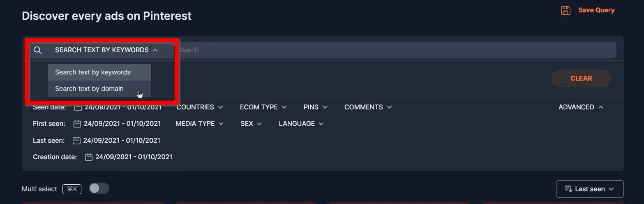Expand the COUNTRIES filter dropdown
The image size is (644, 204).
coord(200,107)
